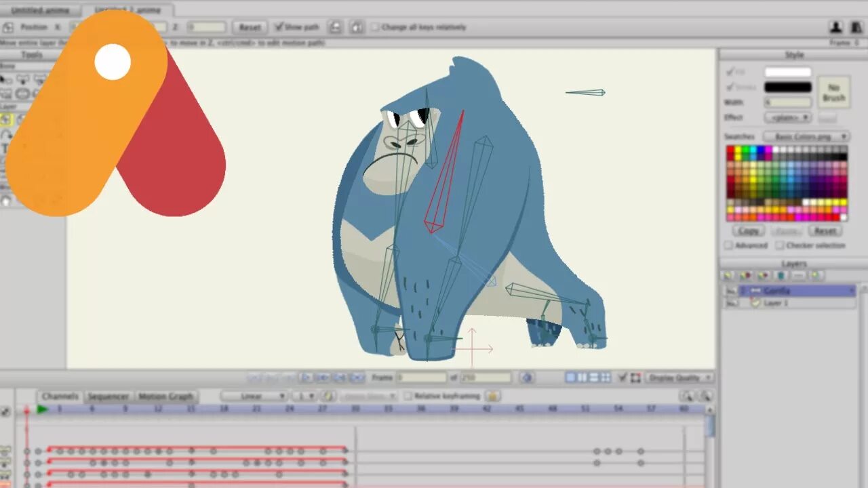Click the red frame icon left of Display Quality
Screen dimensions: 868x488
(635, 378)
